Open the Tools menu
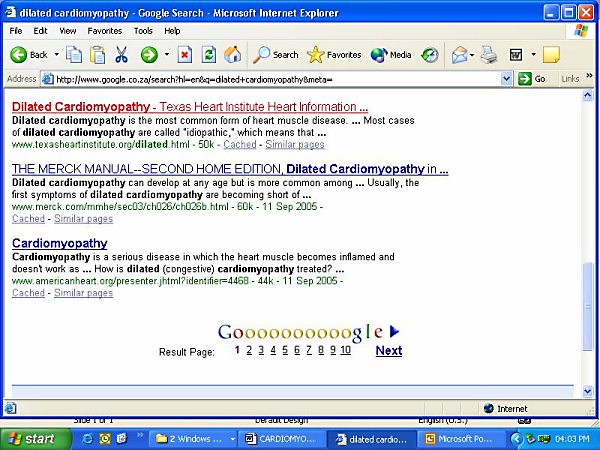Screen dimensions: 600x450 click(x=143, y=31)
